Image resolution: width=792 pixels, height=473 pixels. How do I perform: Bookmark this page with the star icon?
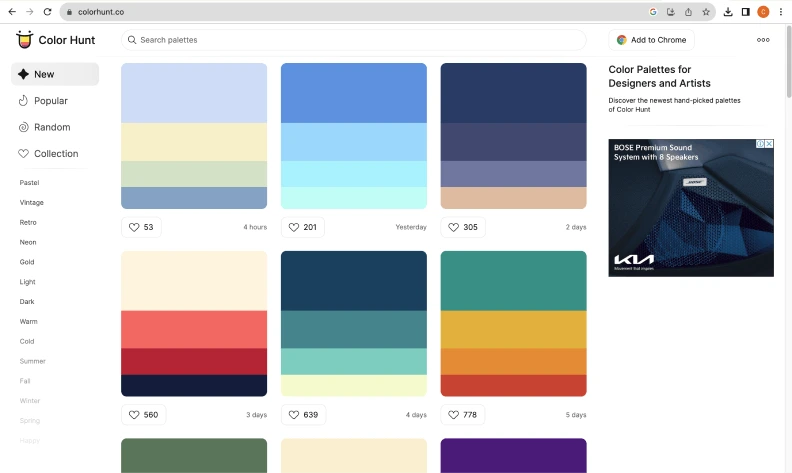705,12
